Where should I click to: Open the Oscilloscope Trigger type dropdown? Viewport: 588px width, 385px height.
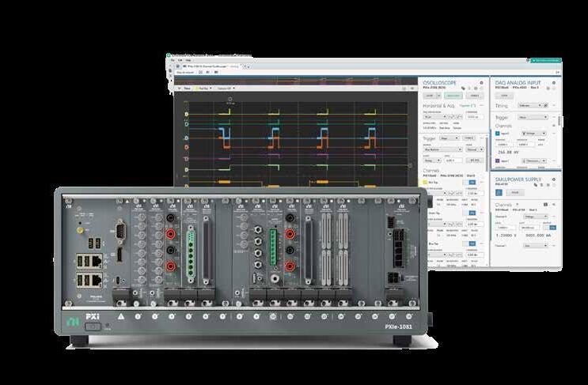click(x=450, y=138)
